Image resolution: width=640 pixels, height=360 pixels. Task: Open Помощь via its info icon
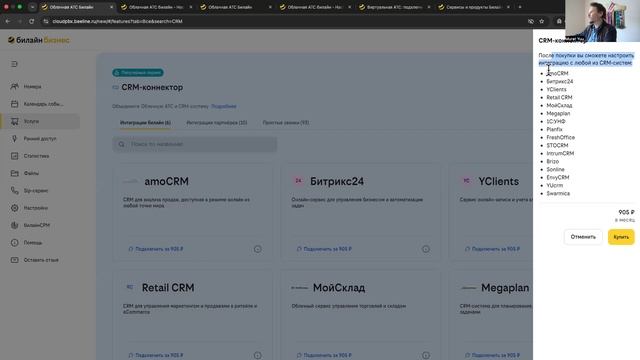click(14, 242)
